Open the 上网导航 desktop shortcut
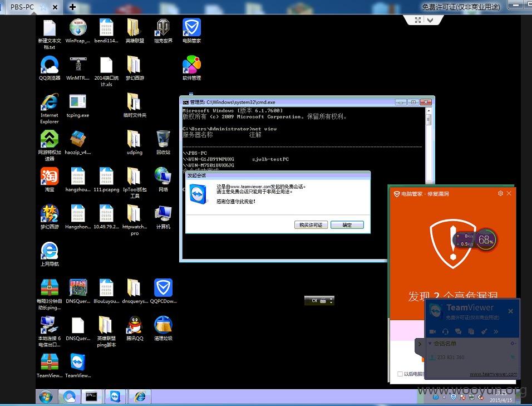532x406 pixels. tap(50, 254)
